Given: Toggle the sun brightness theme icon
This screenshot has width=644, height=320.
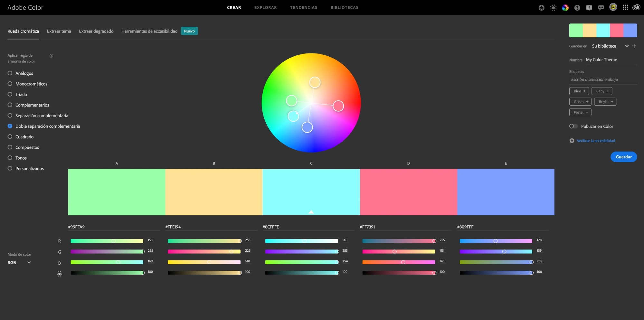Looking at the screenshot, I should coord(553,8).
